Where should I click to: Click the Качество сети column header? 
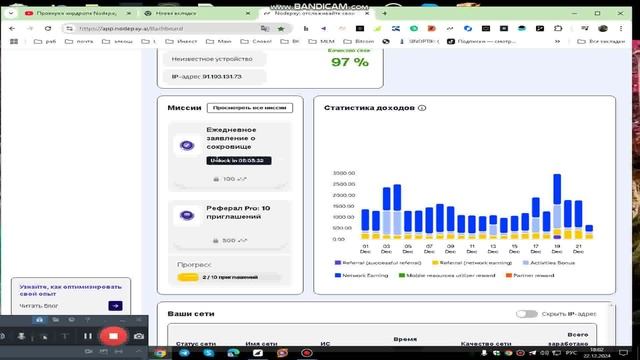click(486, 344)
